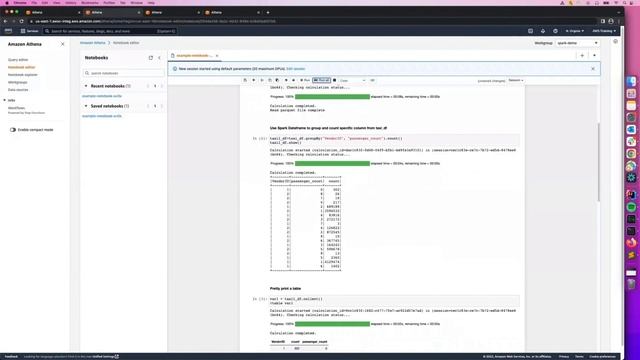Click the stop (interrupt) toolbar icon
The image size is (640, 360).
pyautogui.click(x=334, y=80)
